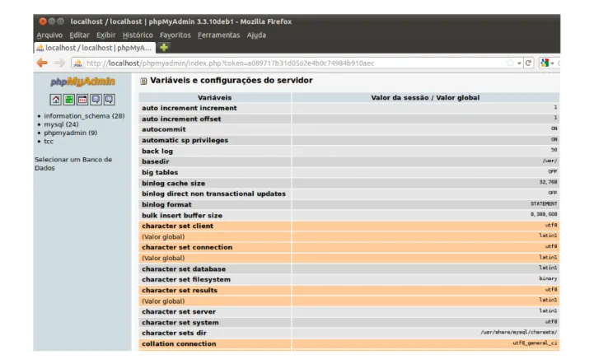The height and width of the screenshot is (364, 594).
Task: Click the binlog format variable
Action: 166,204
